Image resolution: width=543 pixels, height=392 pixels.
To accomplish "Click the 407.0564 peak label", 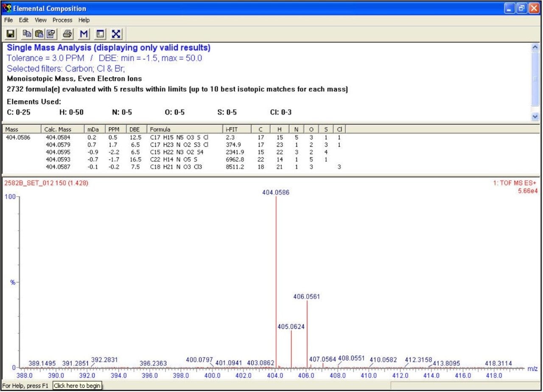I will coord(322,359).
